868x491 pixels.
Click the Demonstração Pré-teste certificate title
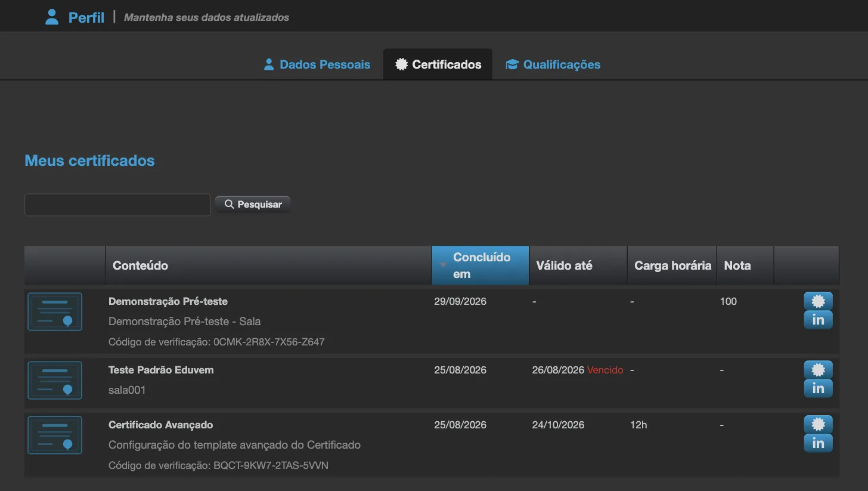click(x=168, y=301)
